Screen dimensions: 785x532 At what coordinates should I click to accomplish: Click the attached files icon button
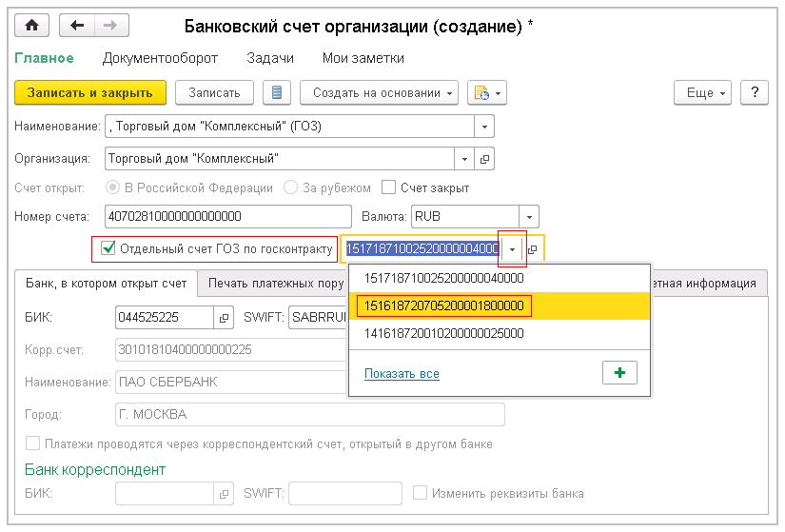pos(486,92)
